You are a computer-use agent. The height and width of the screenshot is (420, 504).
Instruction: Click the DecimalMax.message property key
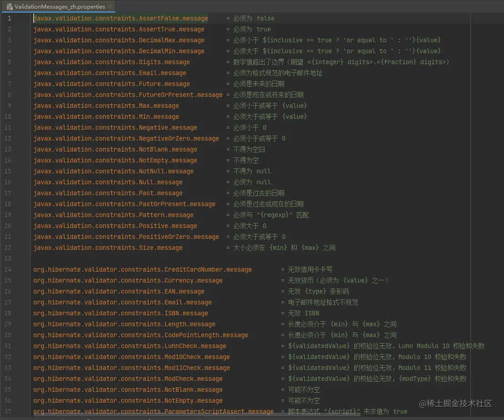[x=118, y=40]
